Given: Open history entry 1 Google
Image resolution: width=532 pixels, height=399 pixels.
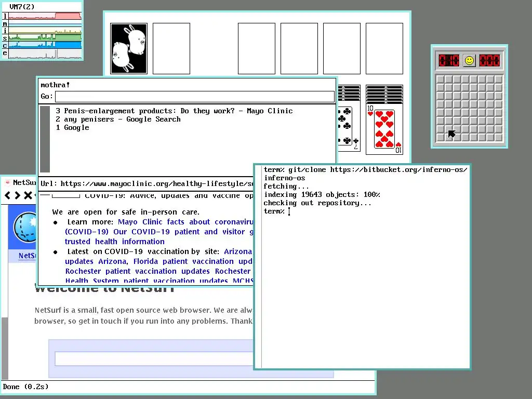Looking at the screenshot, I should coord(72,128).
